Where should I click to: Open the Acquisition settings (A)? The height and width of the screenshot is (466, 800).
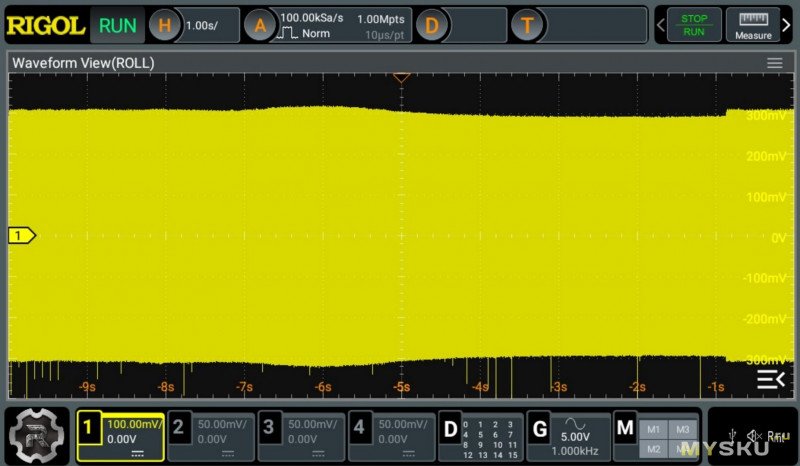[260, 25]
